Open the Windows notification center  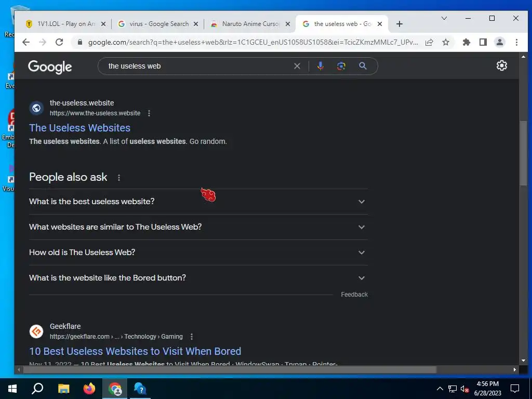pyautogui.click(x=515, y=389)
